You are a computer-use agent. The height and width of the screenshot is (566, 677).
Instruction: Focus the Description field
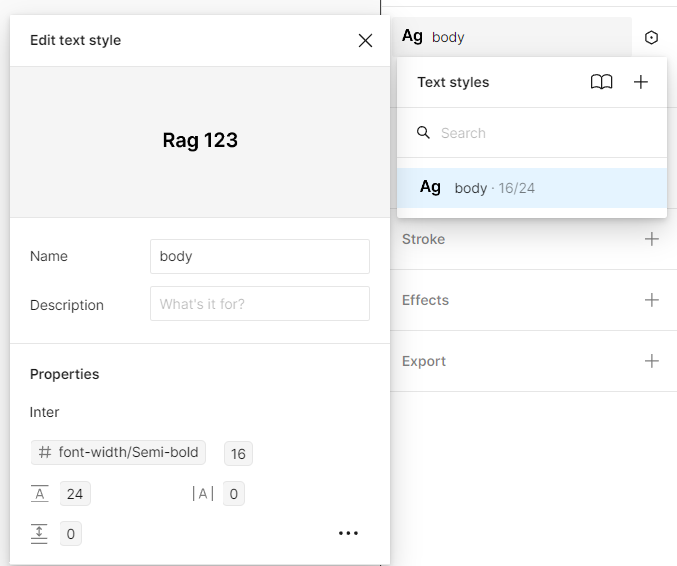coord(260,304)
